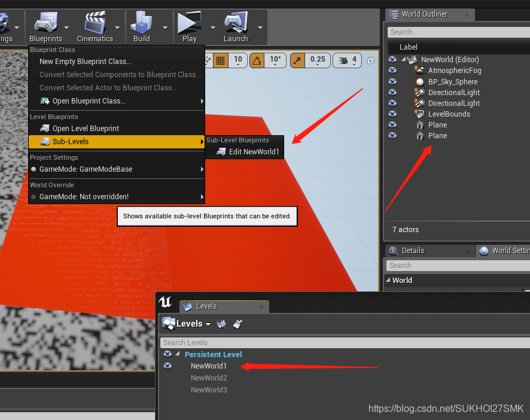Toggle visibility of LevelBounds actor

pos(392,114)
